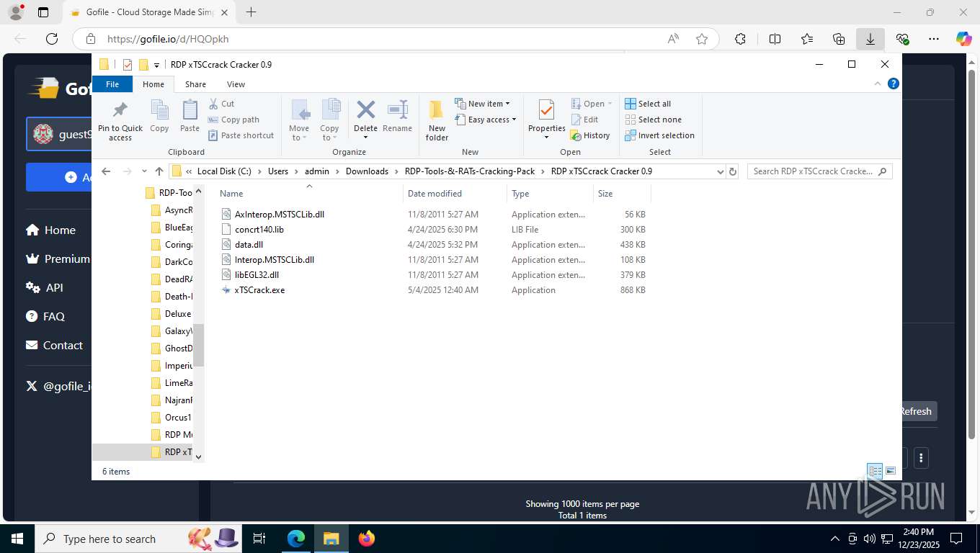Reload the Gofile page in Edge
Viewport: 980px width, 553px height.
pyautogui.click(x=51, y=39)
